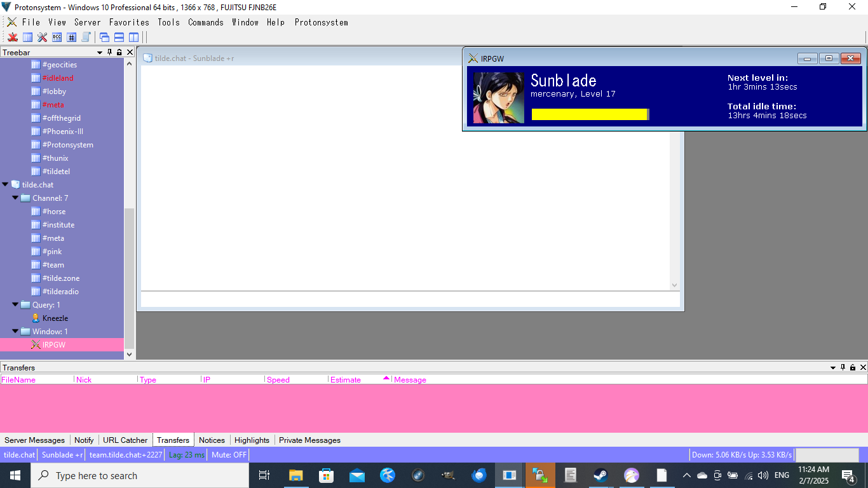868x488 pixels.
Task: Open the Transfers panel dropdown arrow
Action: point(833,367)
